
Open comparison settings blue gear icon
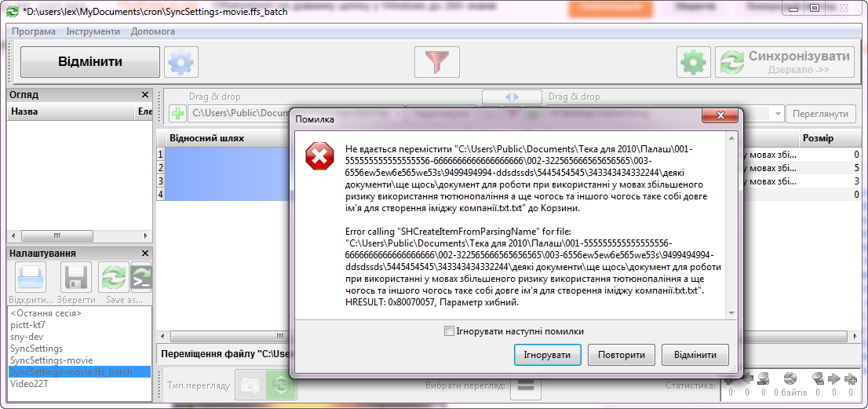pos(181,62)
